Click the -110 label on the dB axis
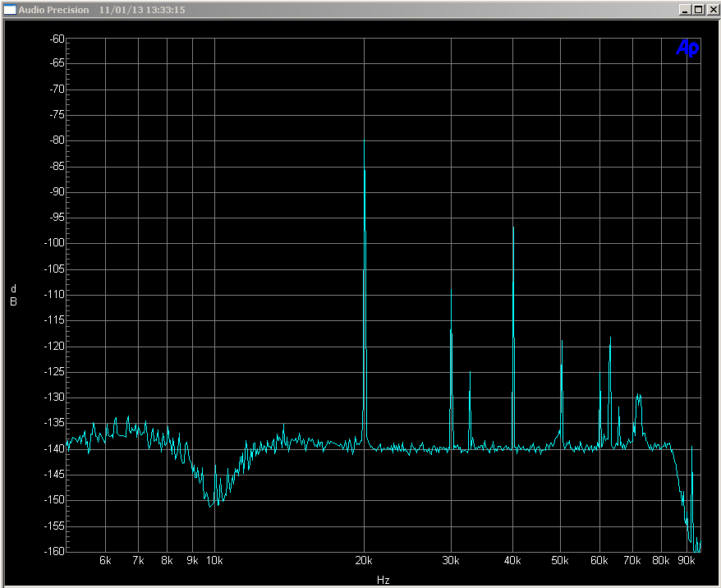 (55, 294)
